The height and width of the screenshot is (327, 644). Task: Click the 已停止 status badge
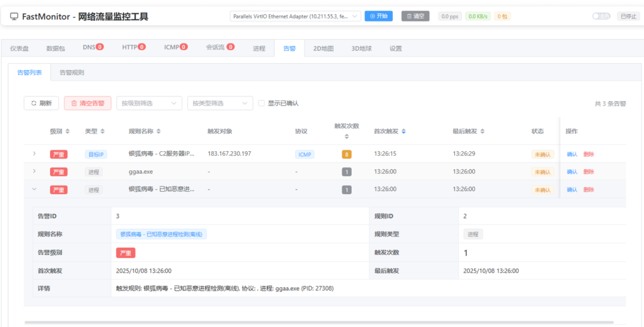pyautogui.click(x=628, y=16)
